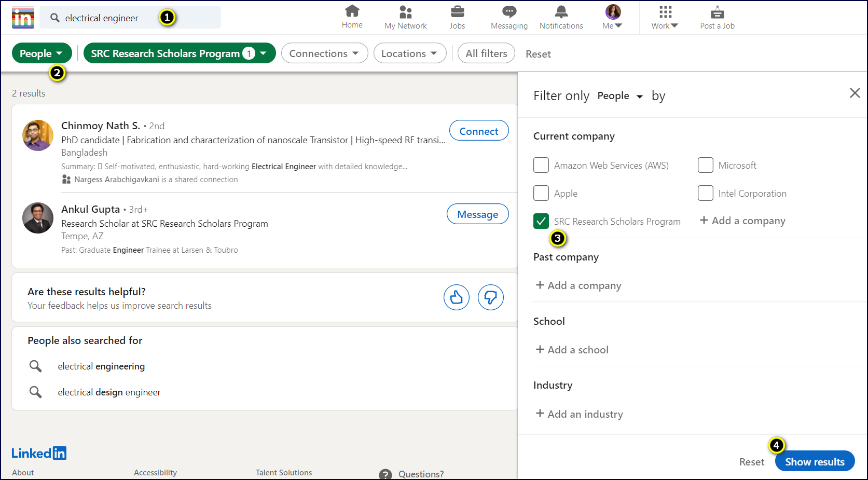
Task: Add a company under Past company
Action: click(x=578, y=285)
